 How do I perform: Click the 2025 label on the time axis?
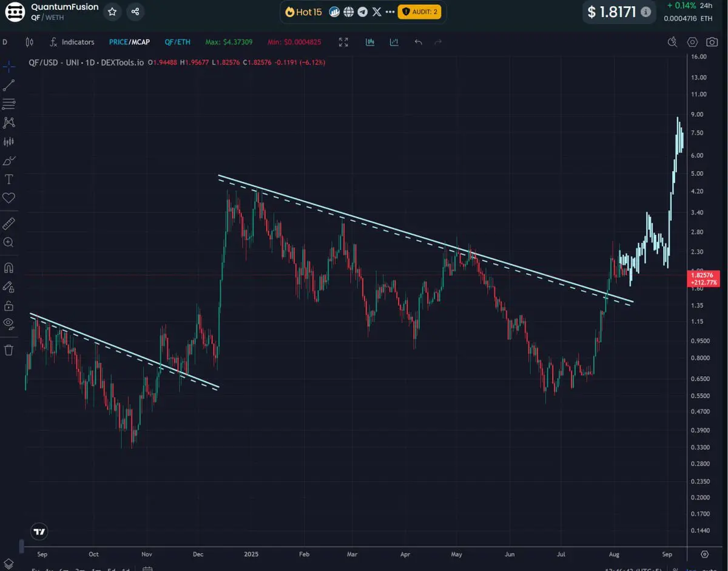click(251, 554)
